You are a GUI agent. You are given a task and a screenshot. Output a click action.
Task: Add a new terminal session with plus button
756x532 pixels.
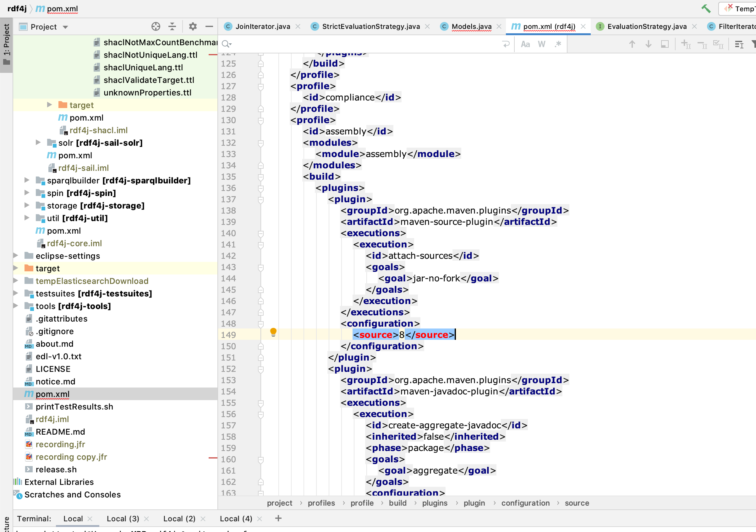click(x=278, y=518)
